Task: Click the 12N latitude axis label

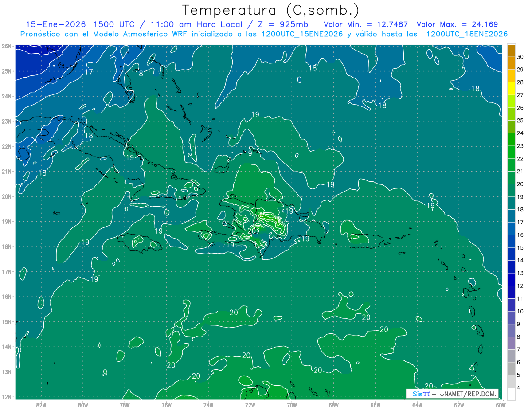Action: [x=7, y=397]
